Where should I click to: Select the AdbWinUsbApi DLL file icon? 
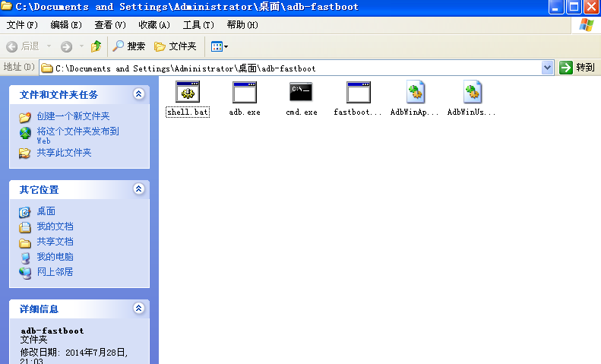click(472, 93)
